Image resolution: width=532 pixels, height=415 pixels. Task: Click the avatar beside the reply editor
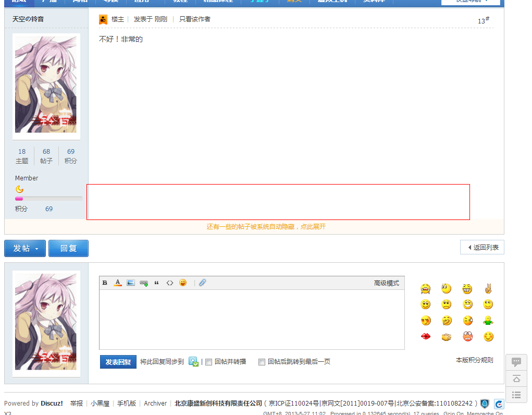click(x=46, y=322)
